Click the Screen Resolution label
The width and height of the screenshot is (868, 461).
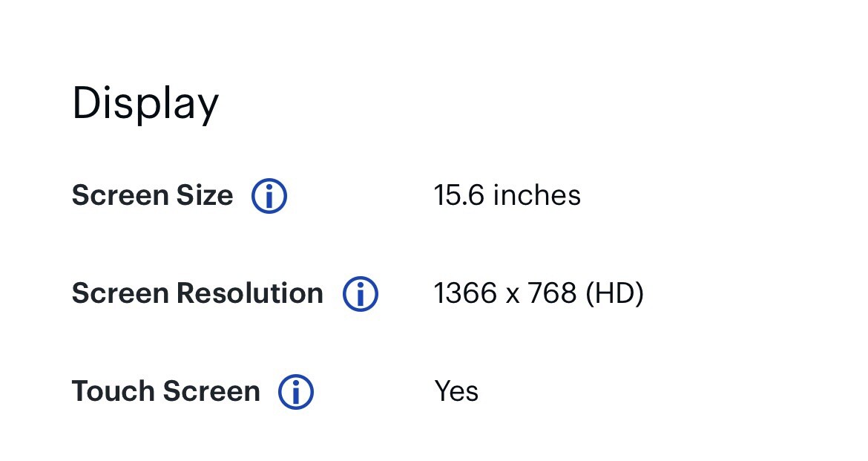(x=197, y=293)
